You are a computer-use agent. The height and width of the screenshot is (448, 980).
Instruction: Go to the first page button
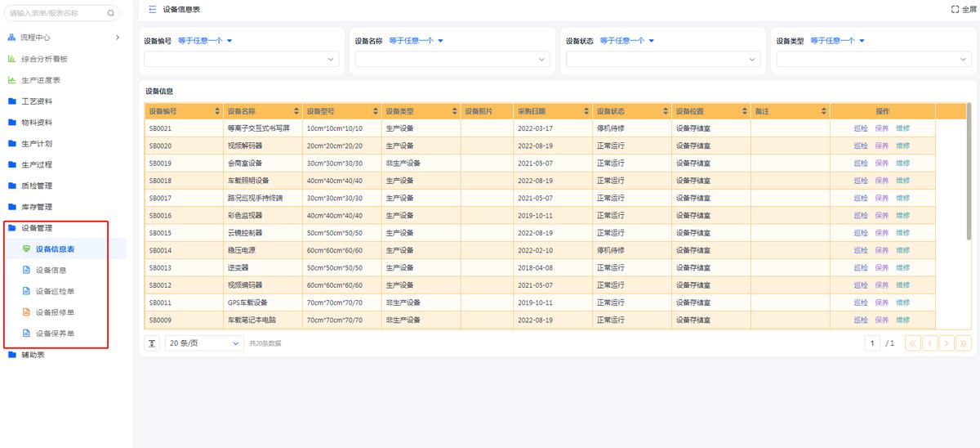[x=913, y=343]
